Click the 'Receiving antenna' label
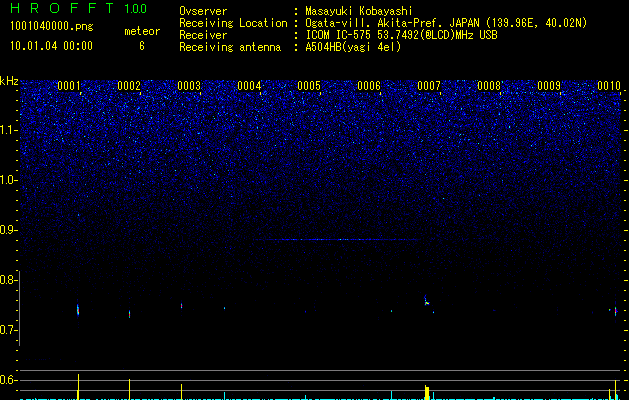The height and width of the screenshot is (400, 629). coord(230,47)
